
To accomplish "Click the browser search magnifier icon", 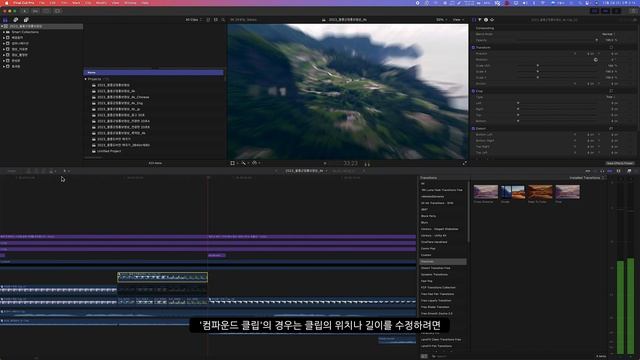I will 223,20.
